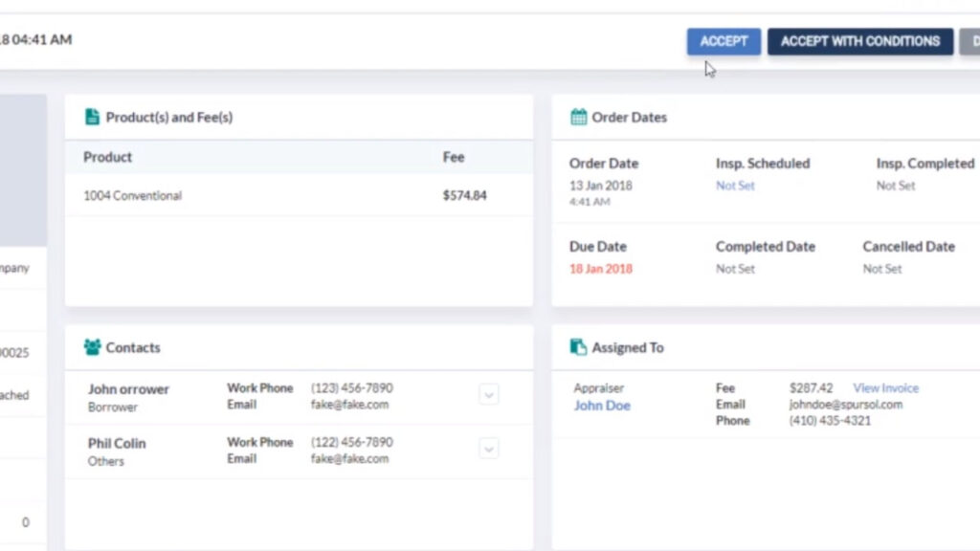Click the 18 Jan 2018 due date
This screenshot has width=980, height=551.
point(601,269)
